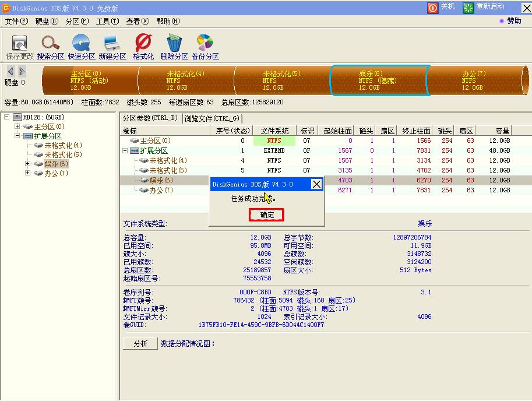The height and width of the screenshot is (401, 532).
Task: Click the 48.0GB capacity cell
Action: (499, 150)
